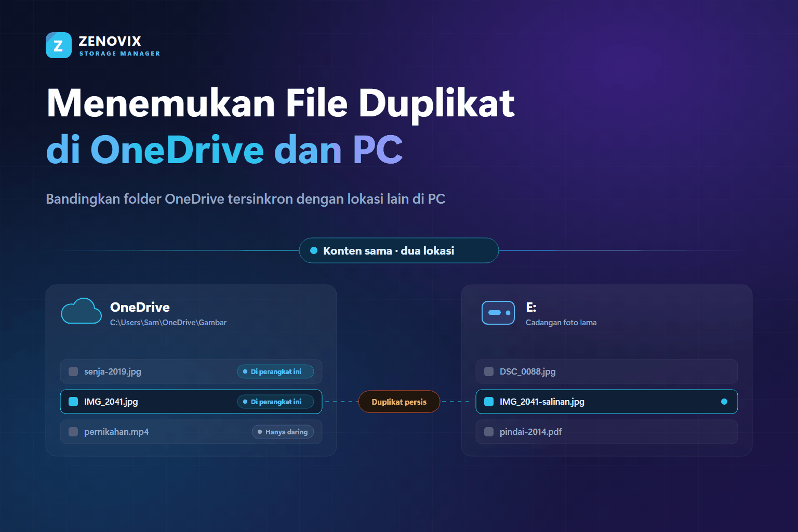Click the Di perangkat ini badge on senja-2019.jpg
Image resolution: width=798 pixels, height=532 pixels.
click(x=275, y=371)
